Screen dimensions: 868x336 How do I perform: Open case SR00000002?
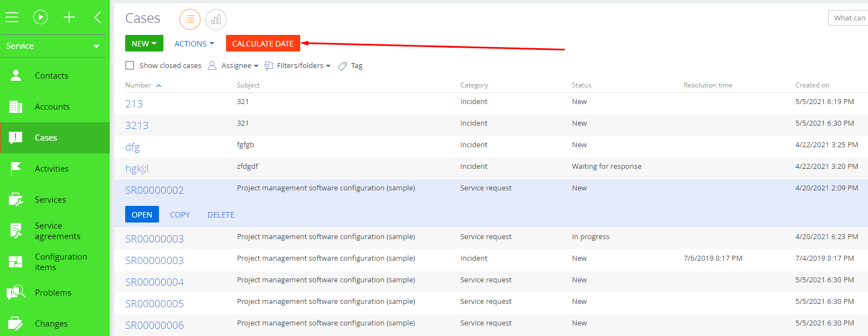155,190
